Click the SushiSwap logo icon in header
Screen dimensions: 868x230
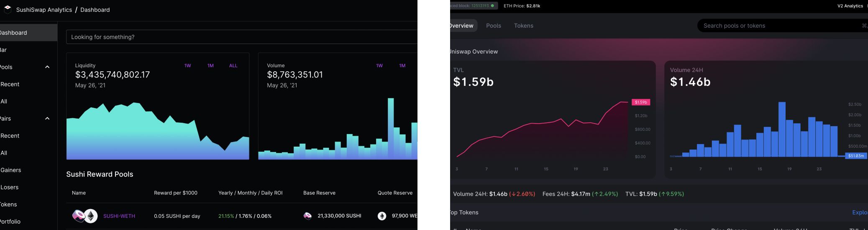point(8,9)
